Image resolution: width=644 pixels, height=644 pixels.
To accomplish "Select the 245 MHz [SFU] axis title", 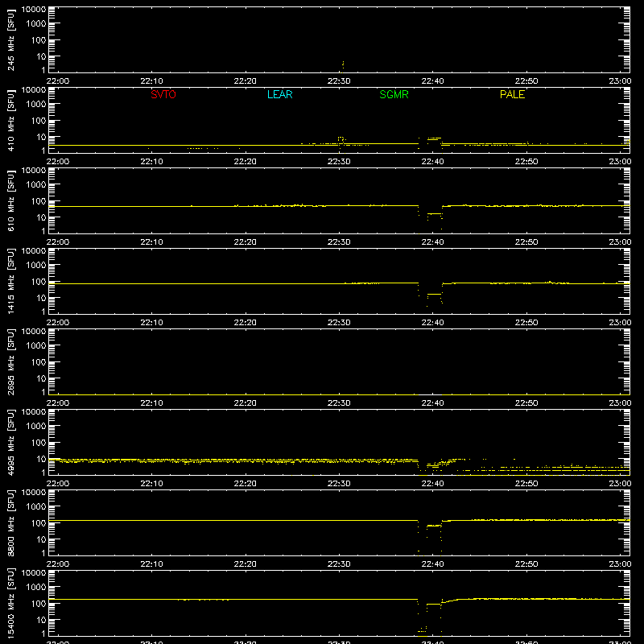I will 10,39.
